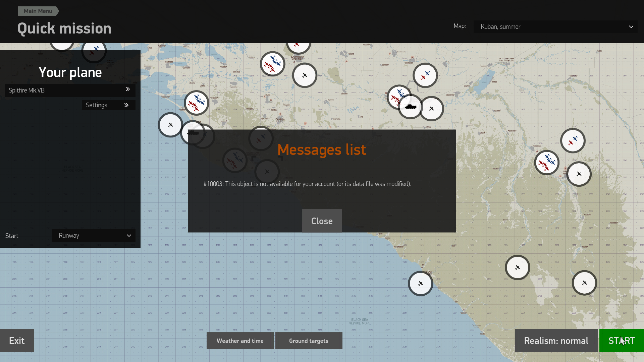
Task: Open the Spitfire Mk.VB plane selector
Action: click(70, 90)
